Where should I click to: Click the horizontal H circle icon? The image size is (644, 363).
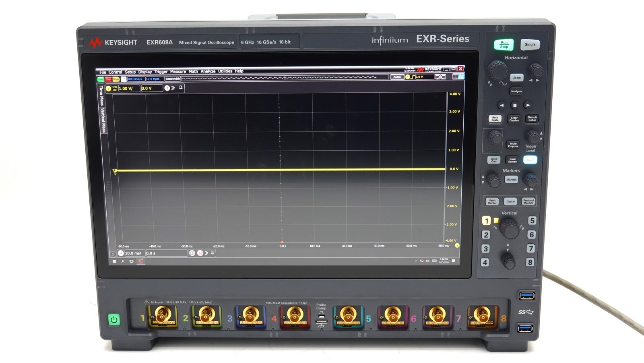(120, 253)
